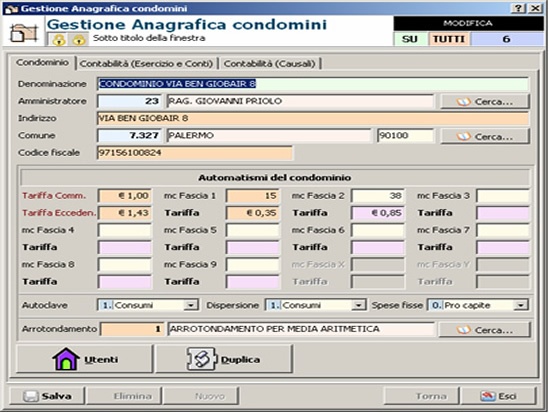Toggle the TUTTI indicator in header
549x413 pixels.
click(x=449, y=39)
